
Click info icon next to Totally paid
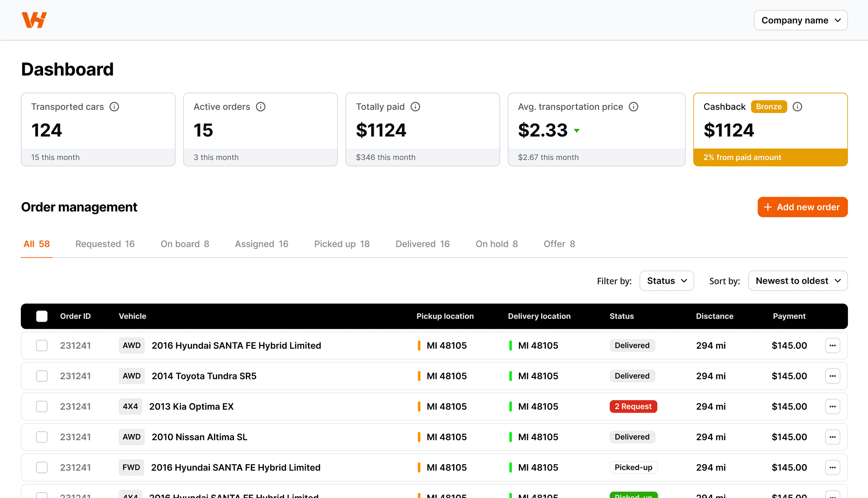415,107
